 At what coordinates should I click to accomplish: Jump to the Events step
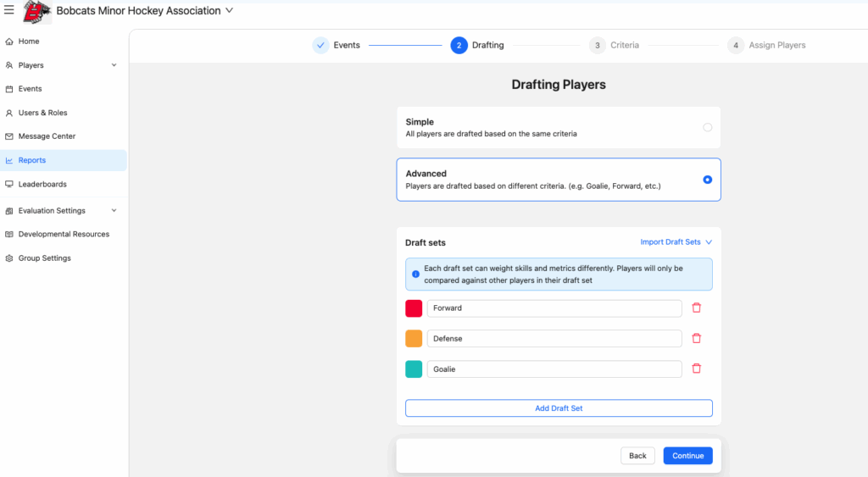coord(337,46)
